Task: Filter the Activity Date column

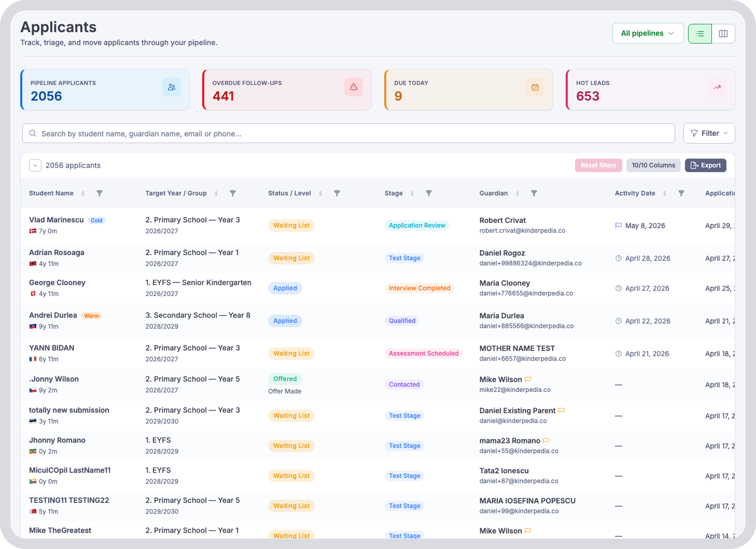Action: pos(681,193)
